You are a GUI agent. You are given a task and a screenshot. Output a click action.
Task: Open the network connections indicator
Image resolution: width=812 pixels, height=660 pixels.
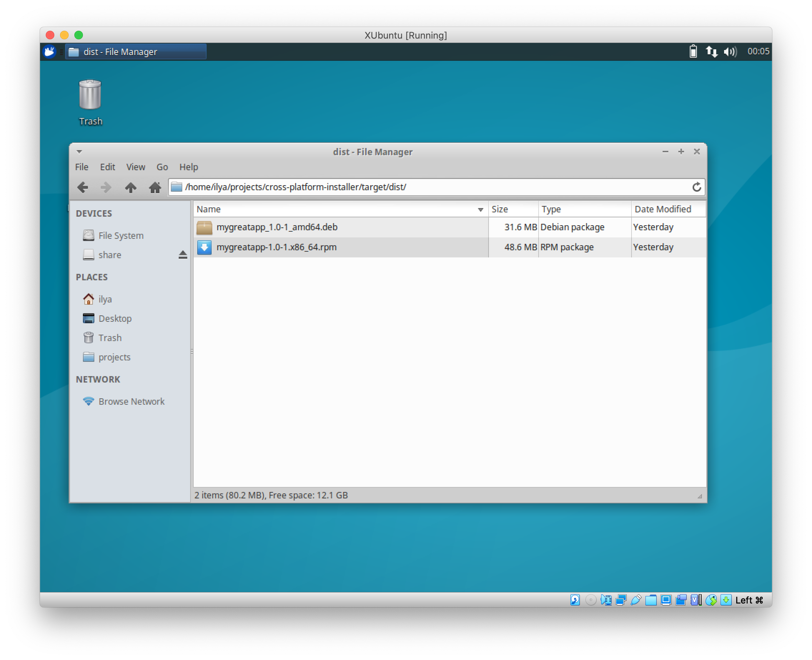tap(711, 52)
